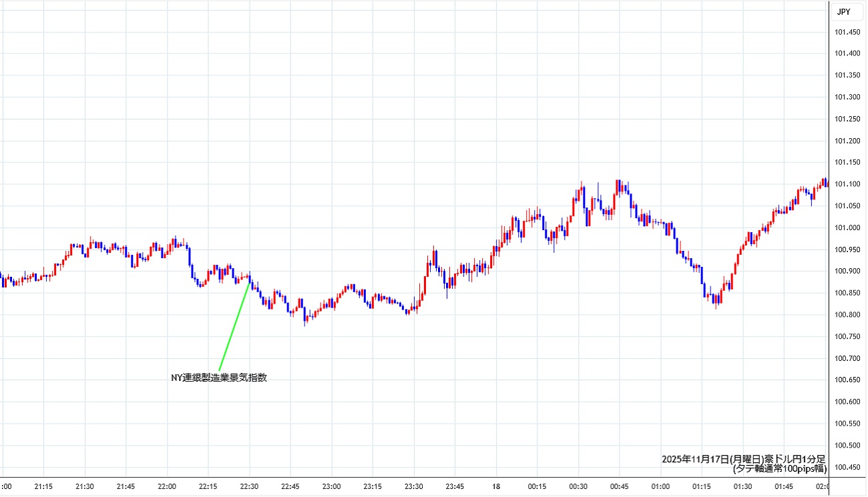Click the タテ軸通常100pips幅 caption text
868x497 pixels.
click(x=779, y=469)
